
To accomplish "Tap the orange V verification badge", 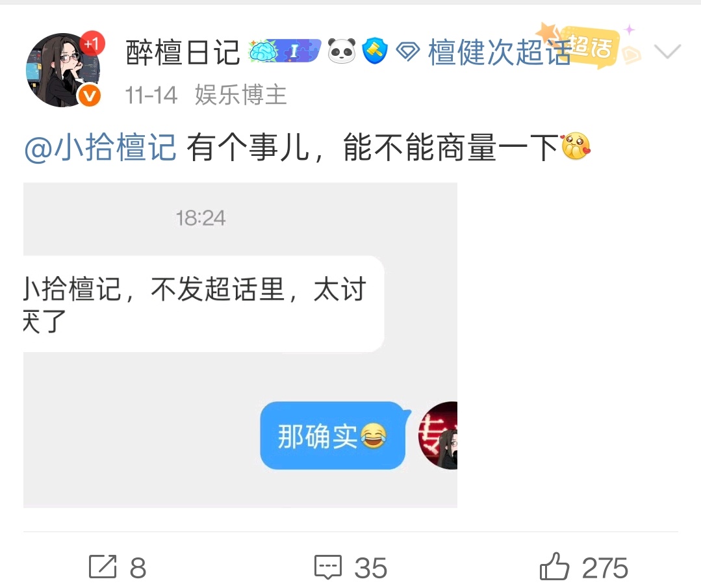I will tap(90, 96).
